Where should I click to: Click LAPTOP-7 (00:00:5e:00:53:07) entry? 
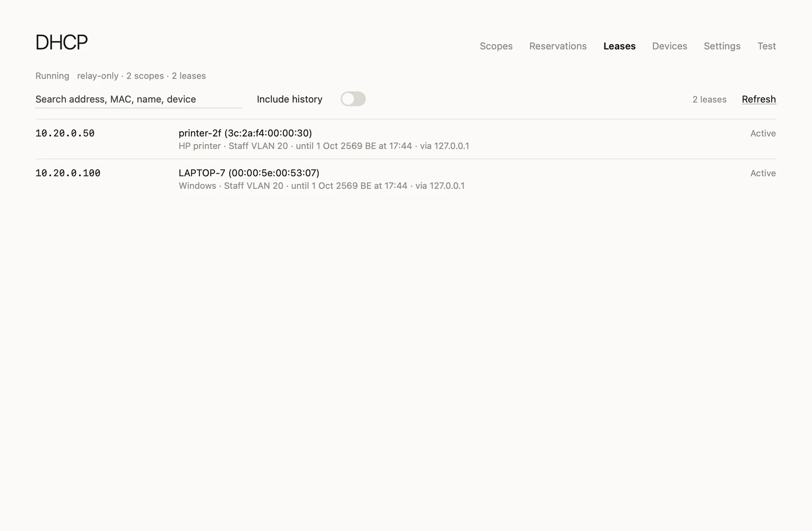coord(249,173)
